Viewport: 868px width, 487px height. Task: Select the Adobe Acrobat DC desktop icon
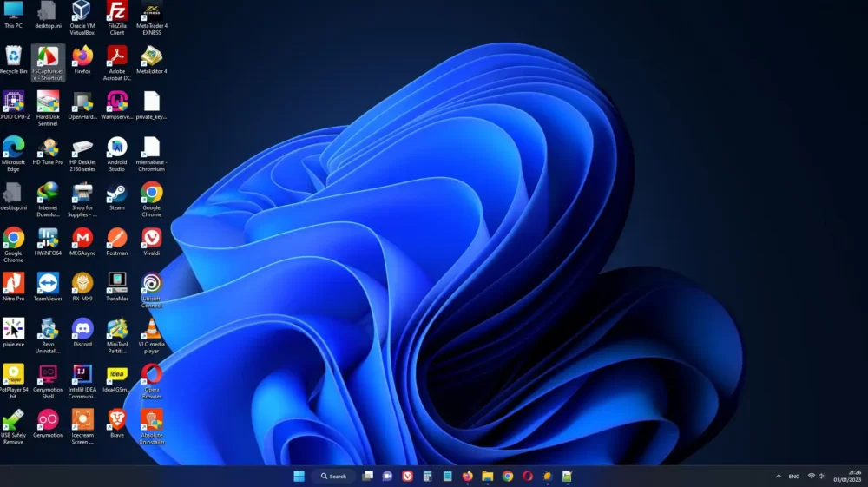[x=117, y=63]
